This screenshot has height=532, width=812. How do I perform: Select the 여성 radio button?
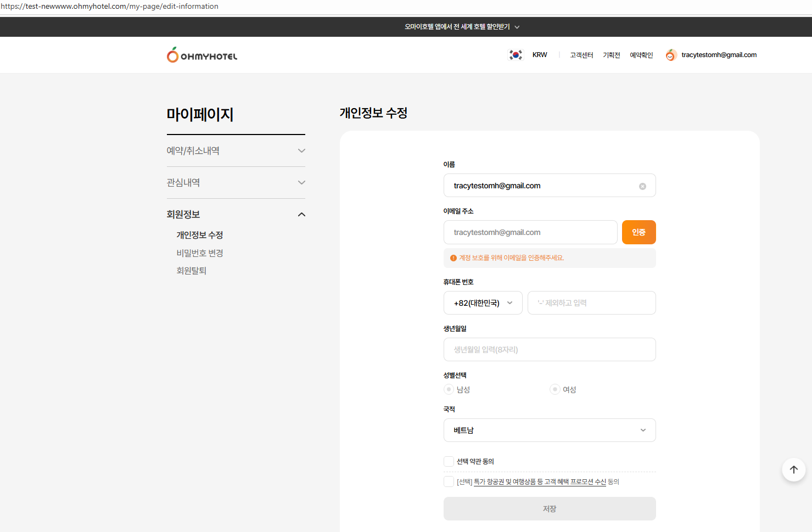tap(555, 389)
